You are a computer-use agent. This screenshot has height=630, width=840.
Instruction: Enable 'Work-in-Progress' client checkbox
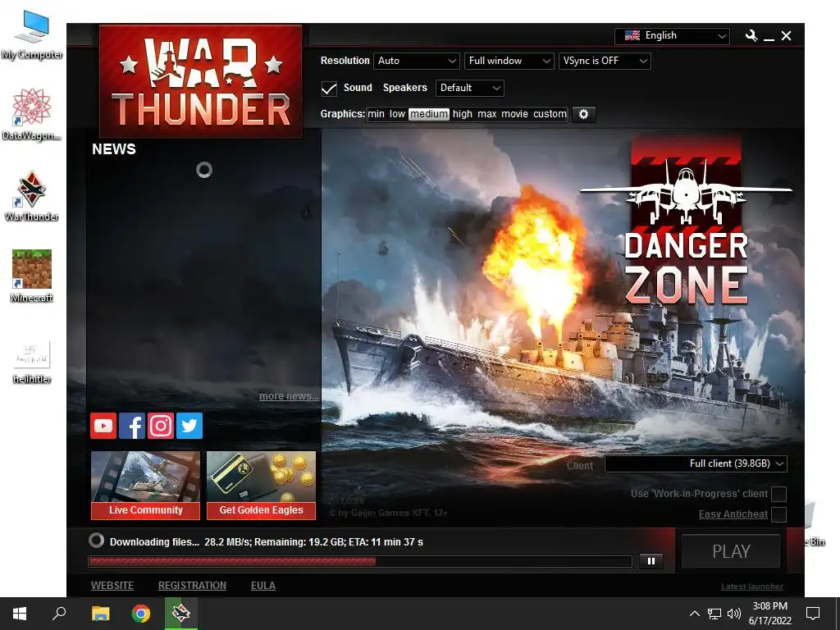[779, 494]
